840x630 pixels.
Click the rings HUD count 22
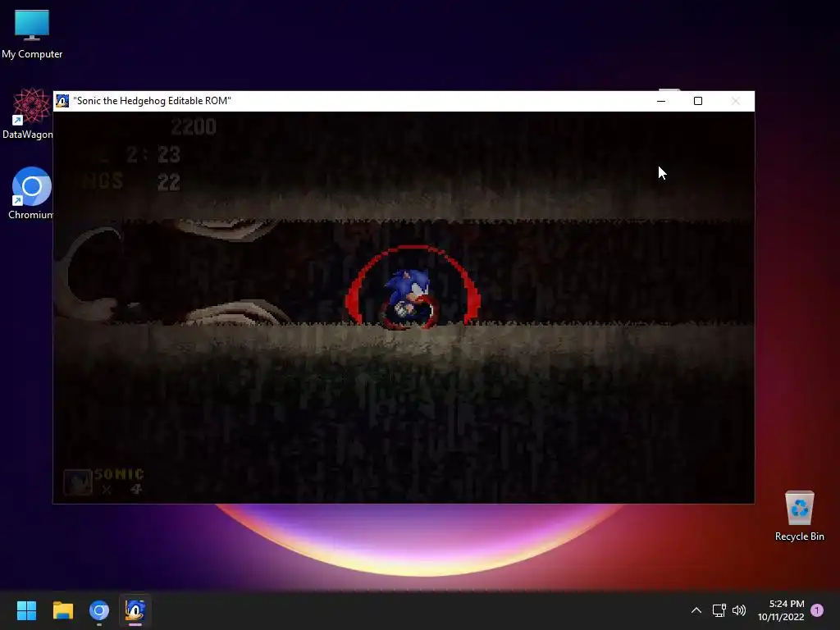[169, 183]
